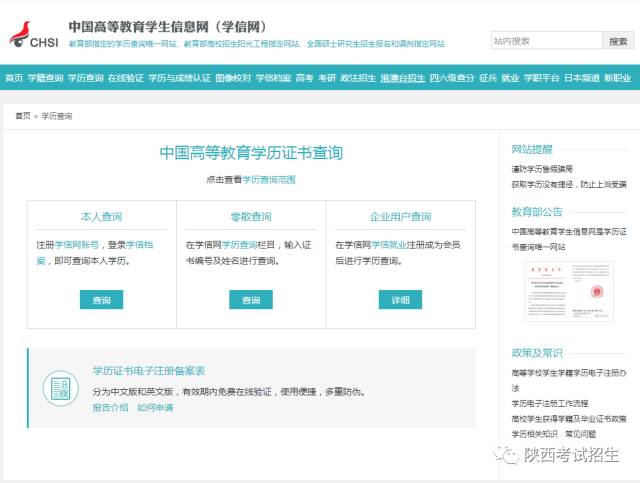This screenshot has width=640, height=483.
Task: Click the 搜索 button
Action: coord(618,41)
